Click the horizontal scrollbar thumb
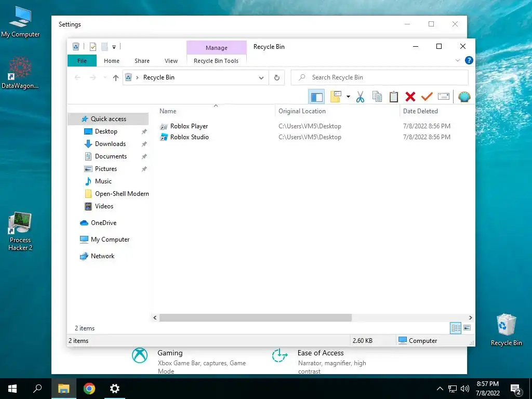532x399 pixels. coord(256,317)
